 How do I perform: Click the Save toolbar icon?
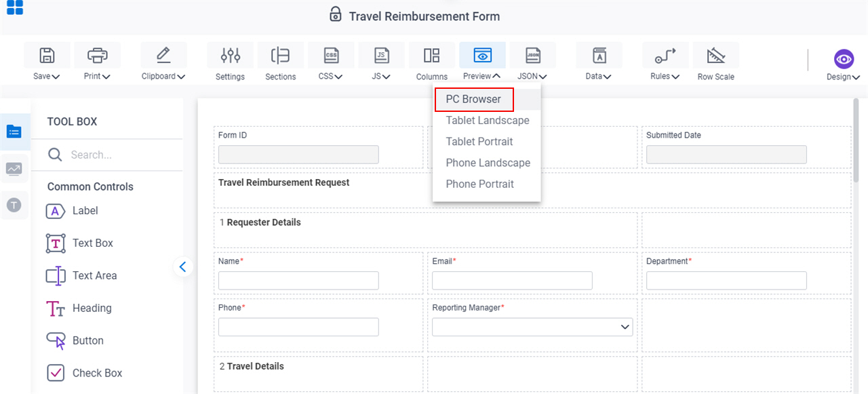(x=47, y=56)
